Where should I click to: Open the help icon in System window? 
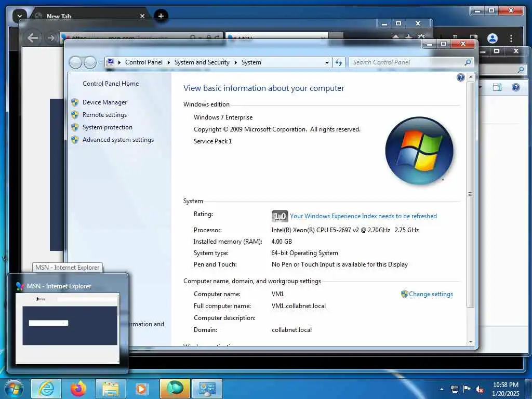460,78
